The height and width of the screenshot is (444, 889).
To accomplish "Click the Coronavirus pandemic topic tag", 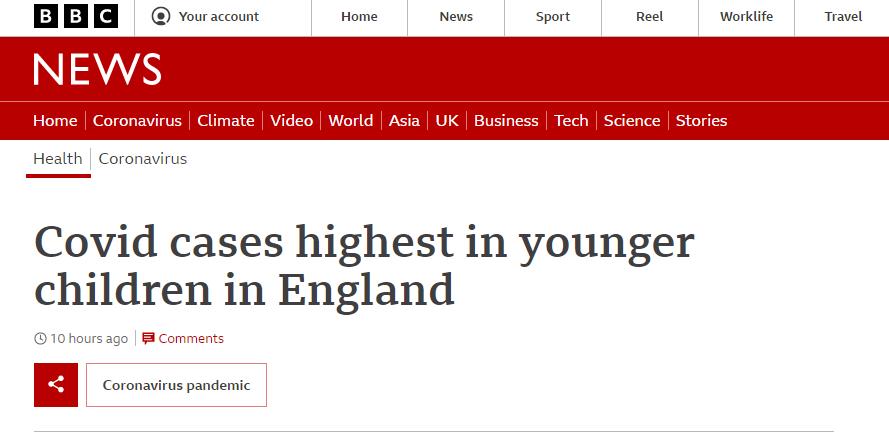I will [x=176, y=385].
